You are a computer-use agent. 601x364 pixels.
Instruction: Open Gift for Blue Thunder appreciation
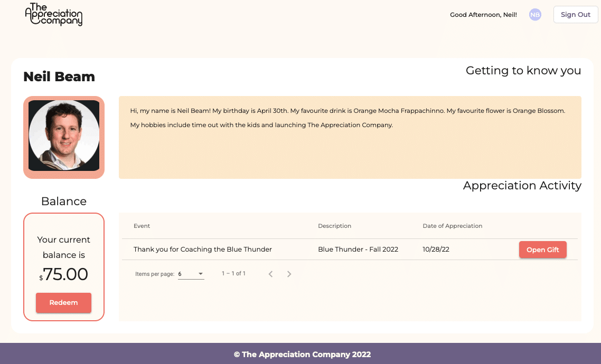pyautogui.click(x=542, y=250)
